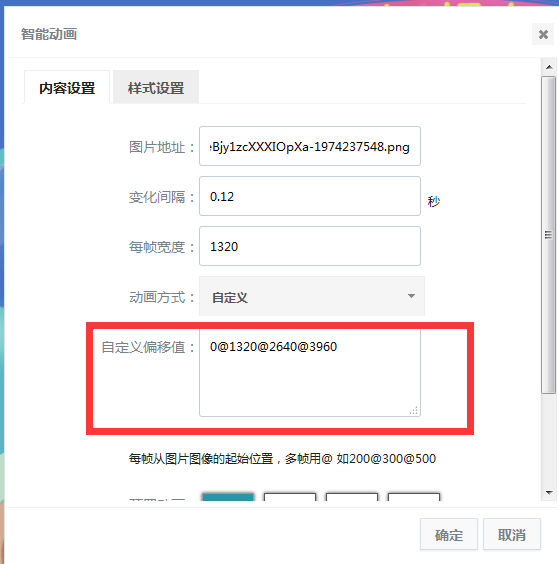Switch to the 样式设置 tab

click(156, 87)
